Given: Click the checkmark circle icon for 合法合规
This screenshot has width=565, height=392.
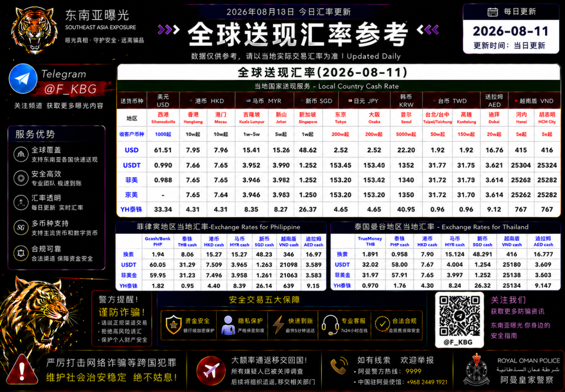Looking at the screenshot, I should pyautogui.click(x=382, y=324).
